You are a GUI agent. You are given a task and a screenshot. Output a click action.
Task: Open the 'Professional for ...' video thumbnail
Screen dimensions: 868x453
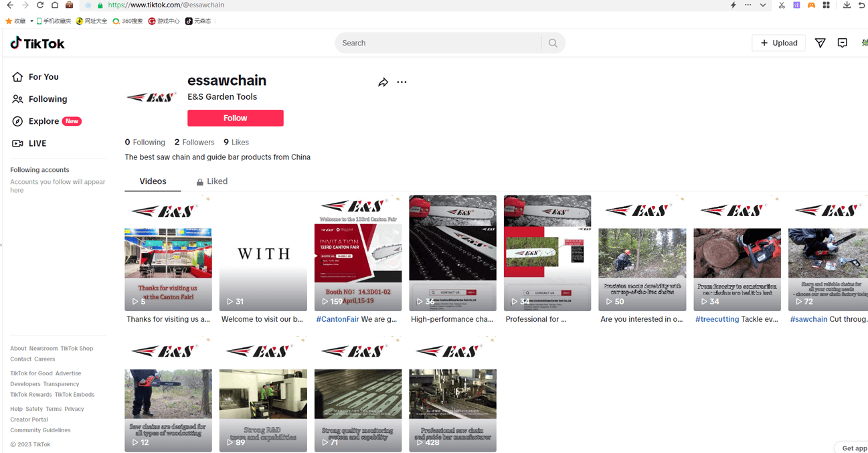[x=547, y=254]
